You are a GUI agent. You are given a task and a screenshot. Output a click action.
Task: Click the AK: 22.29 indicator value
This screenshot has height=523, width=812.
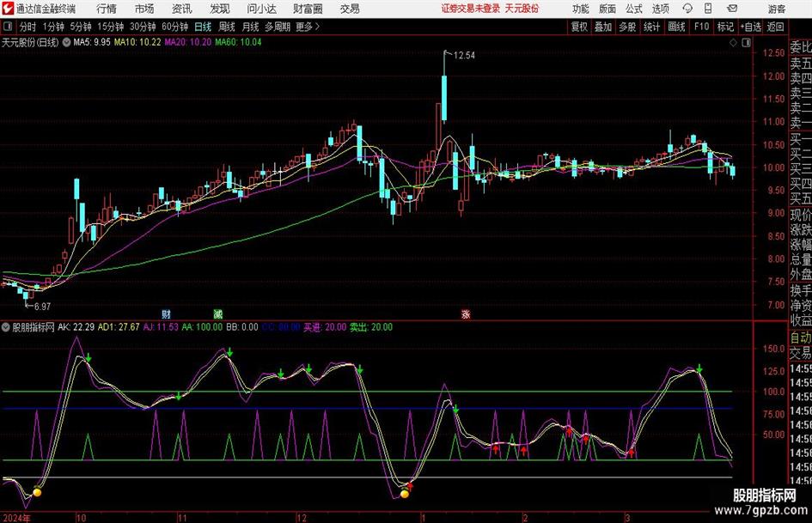(76, 327)
